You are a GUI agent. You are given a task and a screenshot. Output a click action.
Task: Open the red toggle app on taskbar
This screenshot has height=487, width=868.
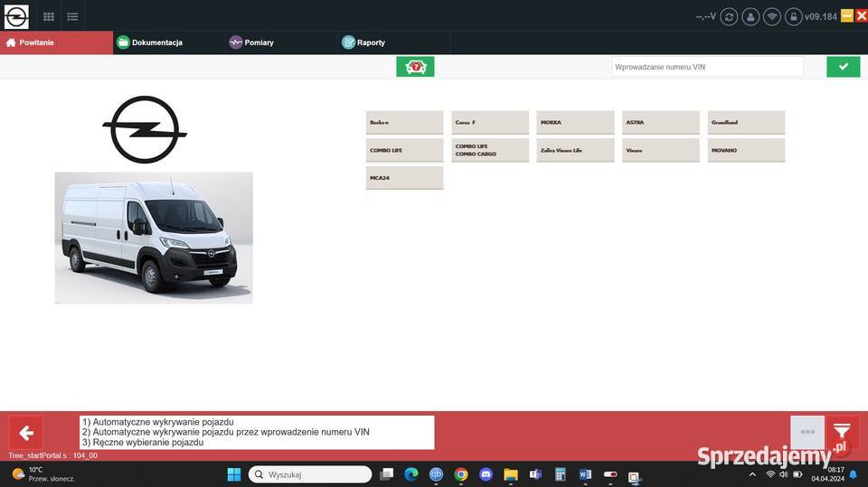(x=610, y=474)
